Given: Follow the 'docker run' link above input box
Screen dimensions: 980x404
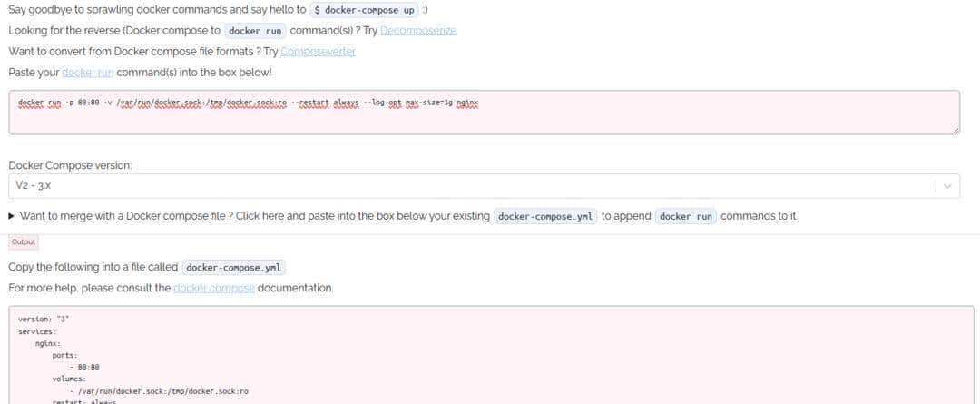Looking at the screenshot, I should [87, 72].
